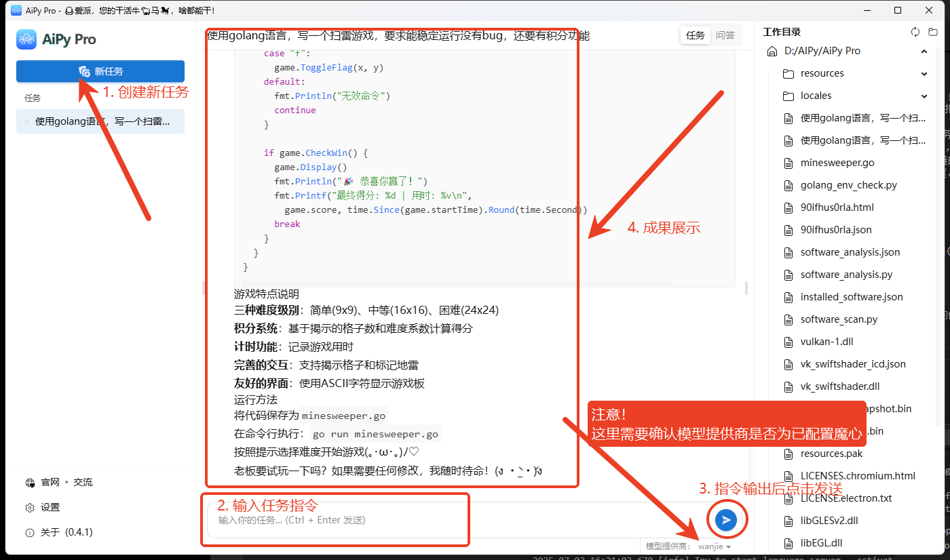
Task: Click file icon next to minesweeper.go
Action: (788, 163)
